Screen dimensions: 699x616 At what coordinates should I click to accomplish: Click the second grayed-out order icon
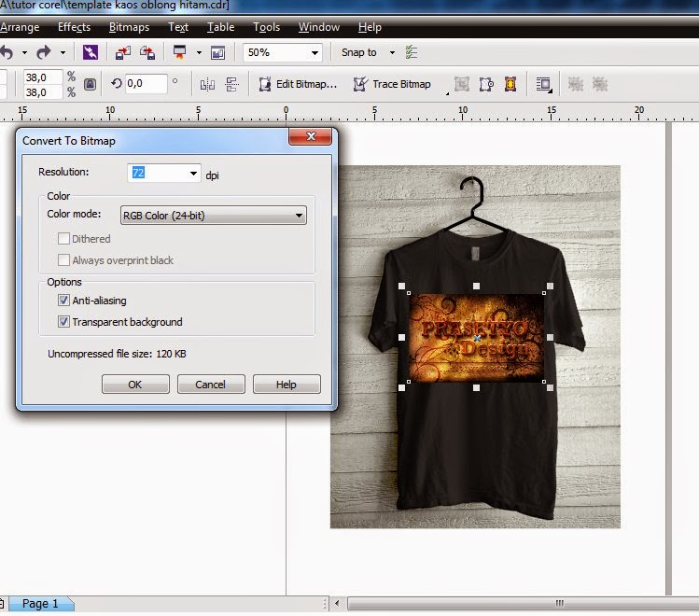pyautogui.click(x=599, y=84)
